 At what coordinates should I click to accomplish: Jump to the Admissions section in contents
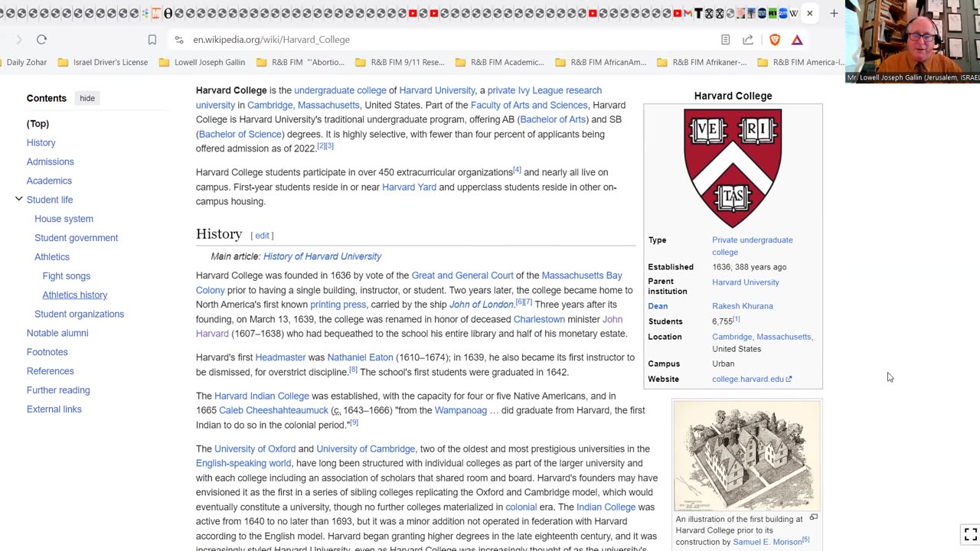tap(51, 161)
